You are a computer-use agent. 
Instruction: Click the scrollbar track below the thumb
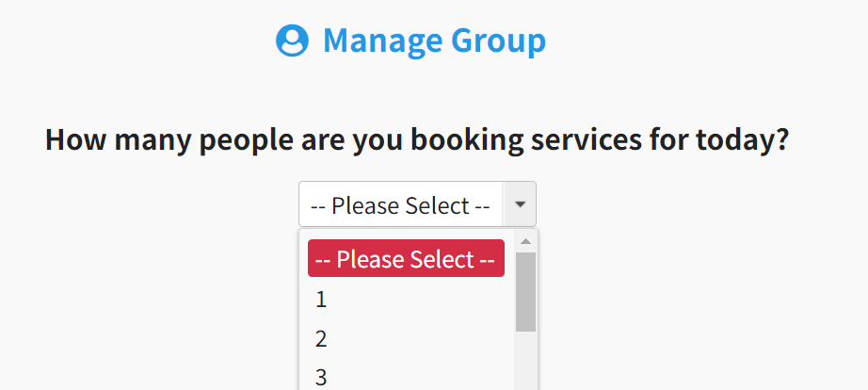point(525,363)
